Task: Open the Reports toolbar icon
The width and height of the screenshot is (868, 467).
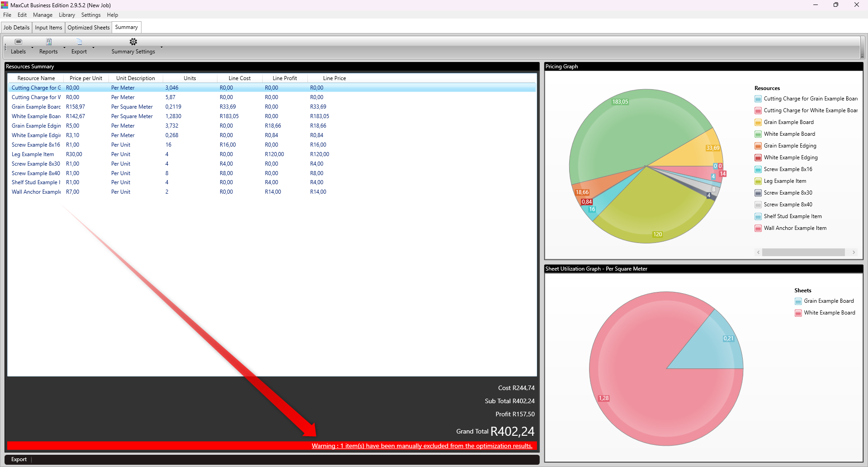Action: [x=49, y=42]
